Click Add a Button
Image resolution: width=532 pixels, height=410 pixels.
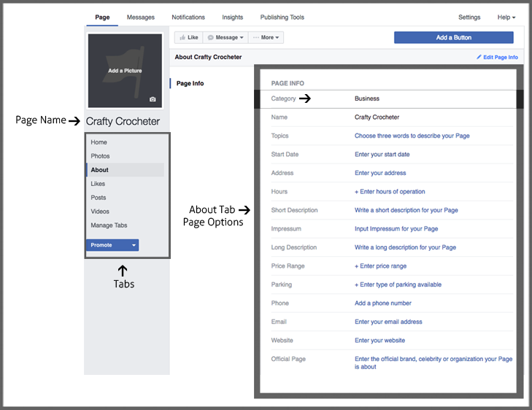tap(454, 38)
